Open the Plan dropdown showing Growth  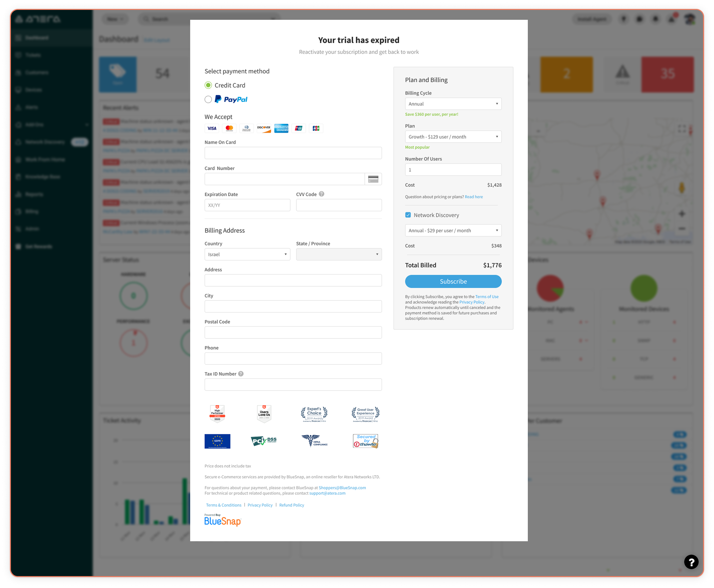[453, 137]
